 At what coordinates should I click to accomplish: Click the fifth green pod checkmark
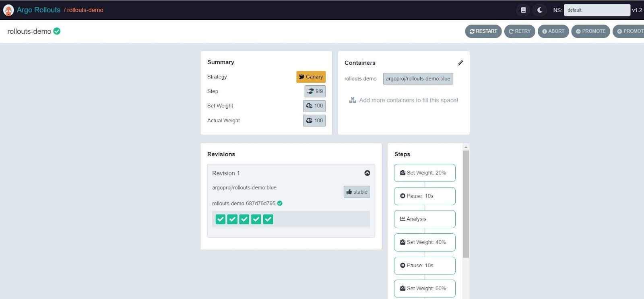point(268,219)
